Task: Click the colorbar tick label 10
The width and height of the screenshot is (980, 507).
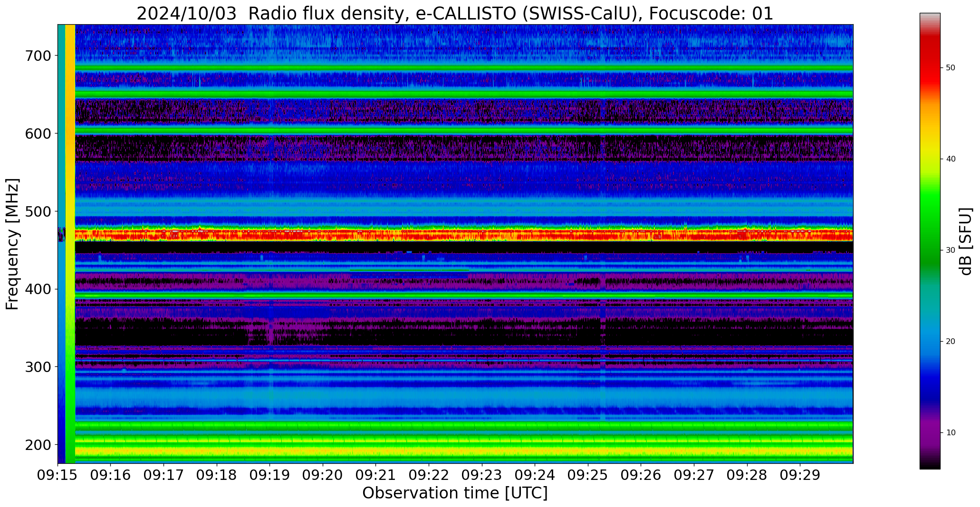Action: click(951, 433)
